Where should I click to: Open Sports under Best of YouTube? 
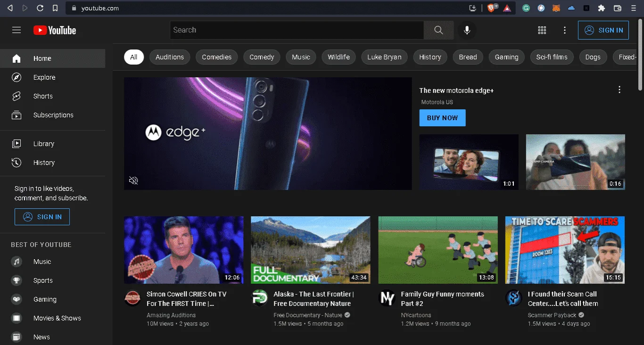(53, 280)
